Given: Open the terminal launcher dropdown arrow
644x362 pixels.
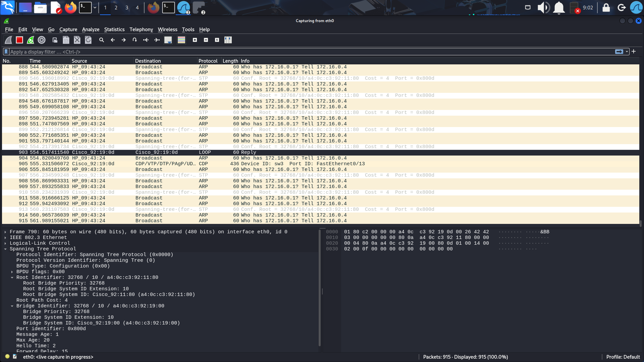Looking at the screenshot, I should point(95,7).
